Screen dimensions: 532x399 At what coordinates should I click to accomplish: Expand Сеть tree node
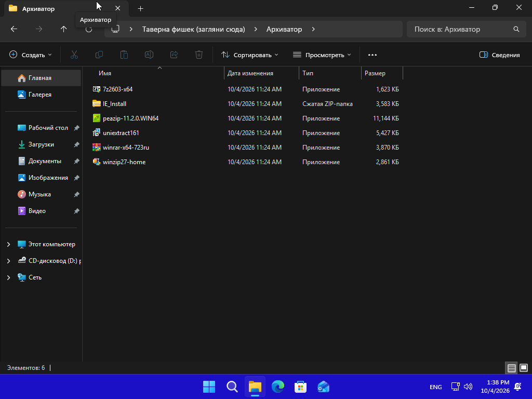coord(8,277)
